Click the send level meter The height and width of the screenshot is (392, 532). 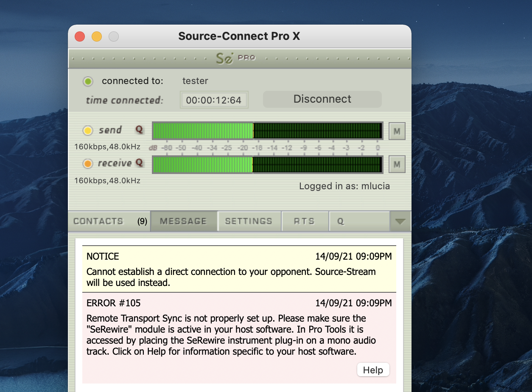point(267,131)
